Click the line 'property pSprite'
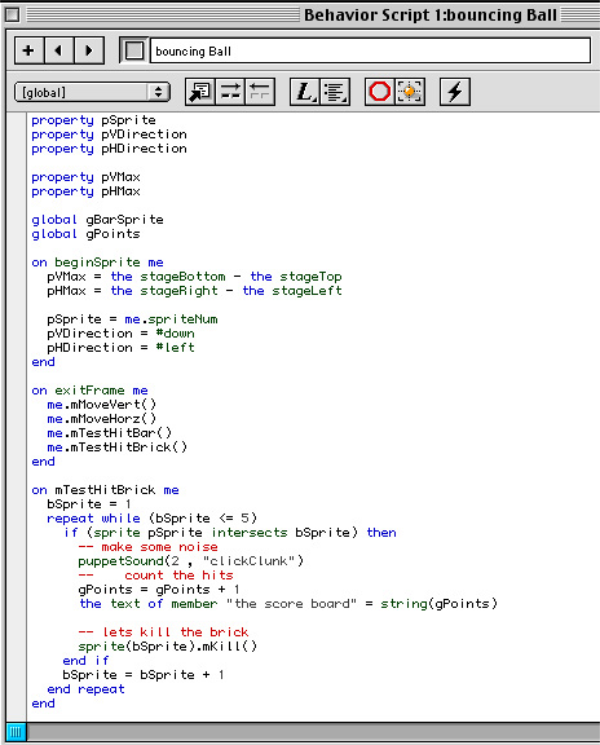 pos(94,120)
